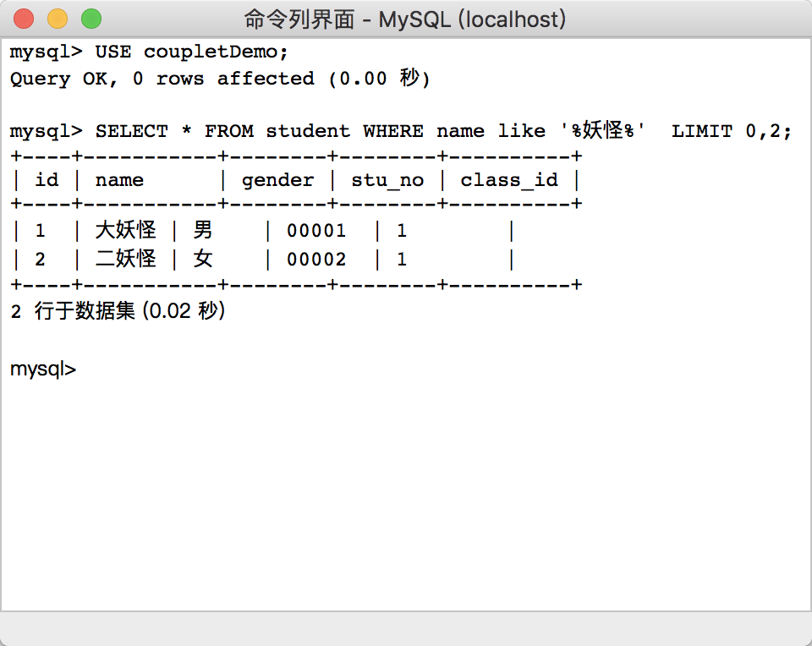Viewport: 812px width, 646px height.
Task: Close the MySQL console window
Action: (24, 19)
